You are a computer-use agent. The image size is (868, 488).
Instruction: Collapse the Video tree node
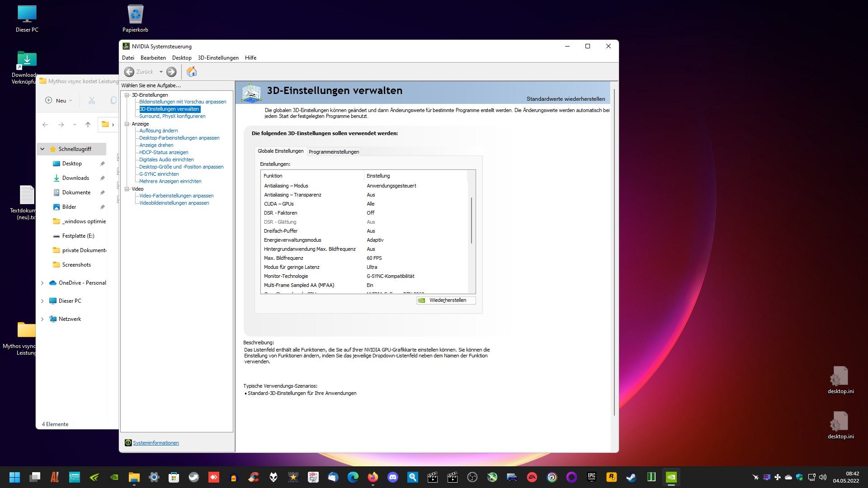pyautogui.click(x=127, y=189)
